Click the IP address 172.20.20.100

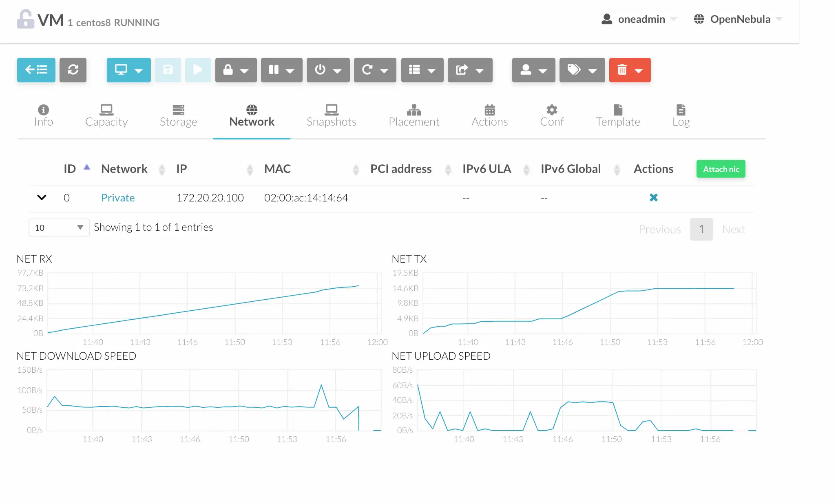[x=210, y=198]
